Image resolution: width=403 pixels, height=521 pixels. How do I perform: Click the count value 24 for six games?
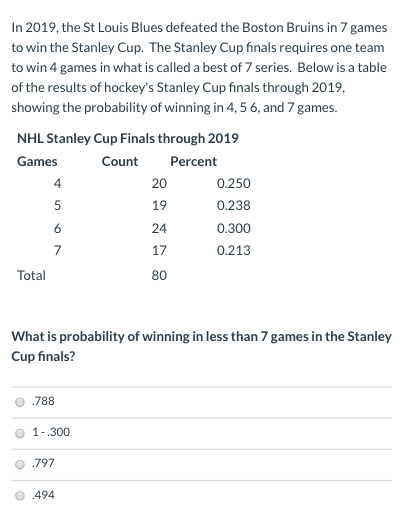[159, 229]
